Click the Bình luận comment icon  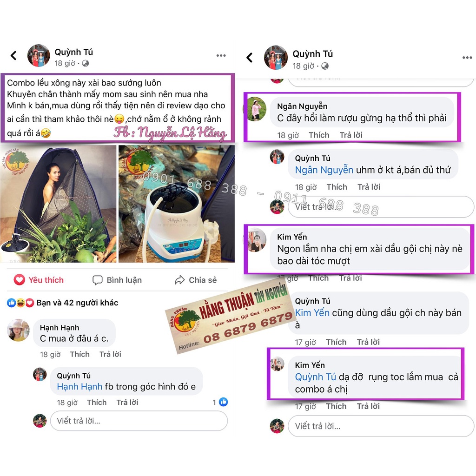click(x=97, y=280)
